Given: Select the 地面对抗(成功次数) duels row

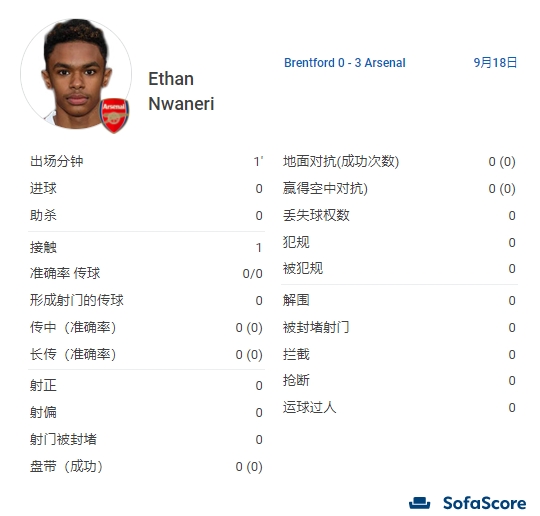Looking at the screenshot, I should (x=399, y=161).
